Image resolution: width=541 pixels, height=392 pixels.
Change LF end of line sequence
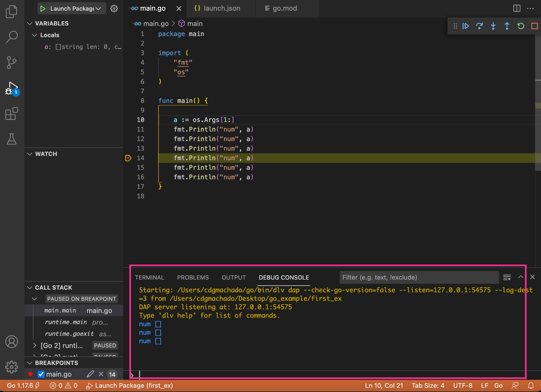pos(484,386)
